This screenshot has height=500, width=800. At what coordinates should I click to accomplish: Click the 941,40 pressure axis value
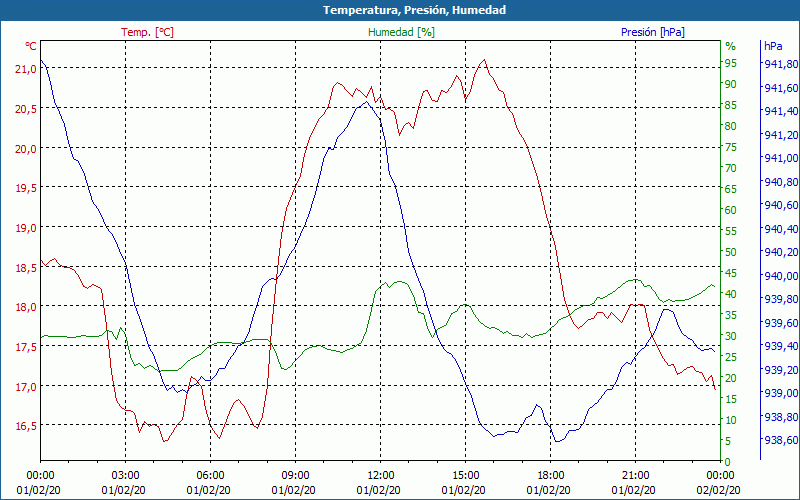click(x=781, y=111)
